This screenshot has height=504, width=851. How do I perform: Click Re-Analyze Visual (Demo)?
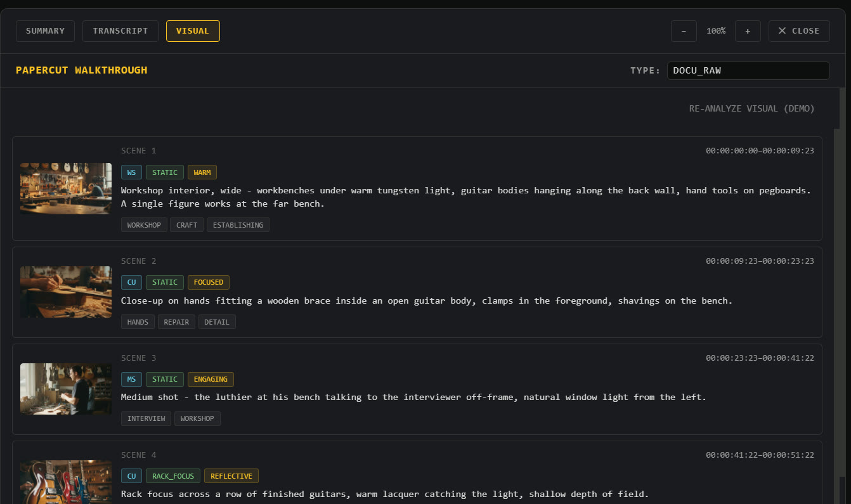pos(751,108)
